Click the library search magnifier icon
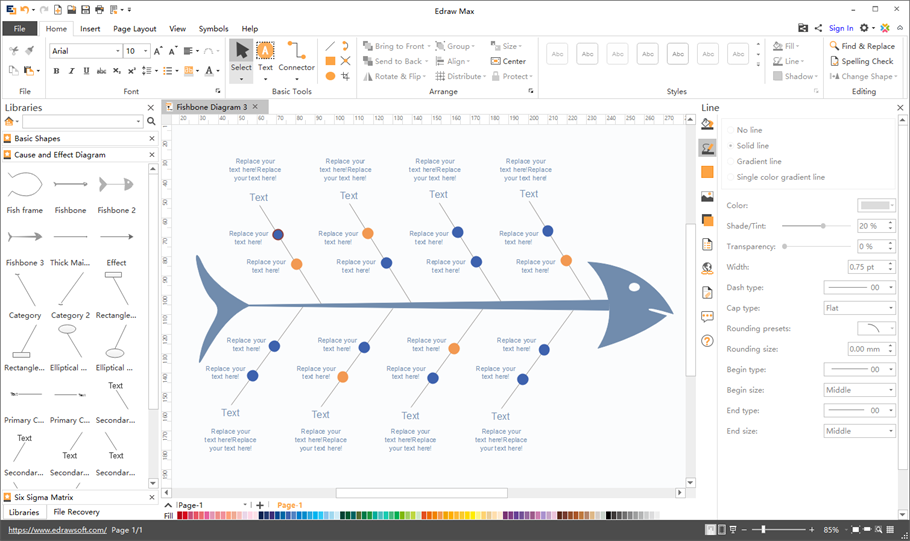 [151, 122]
